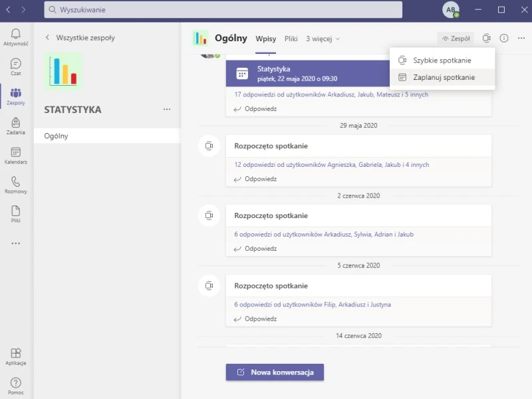Select 'Zaplanuj spotkanie' menu option

[x=444, y=77]
